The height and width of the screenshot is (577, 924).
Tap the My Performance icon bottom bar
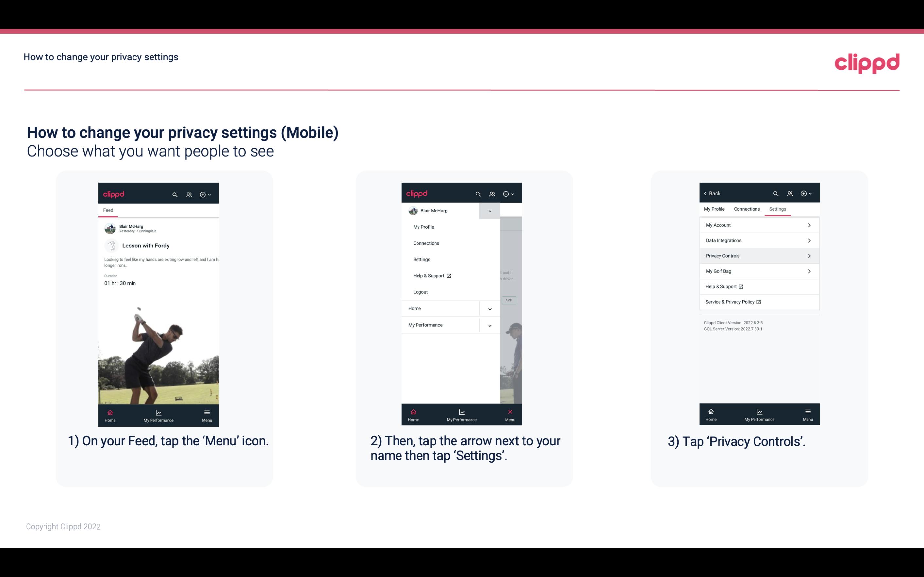pyautogui.click(x=158, y=415)
